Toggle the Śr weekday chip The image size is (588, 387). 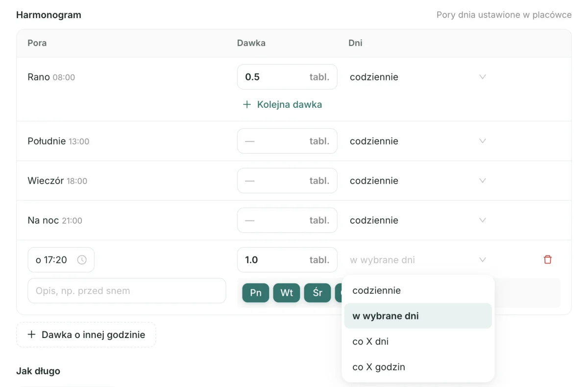318,292
